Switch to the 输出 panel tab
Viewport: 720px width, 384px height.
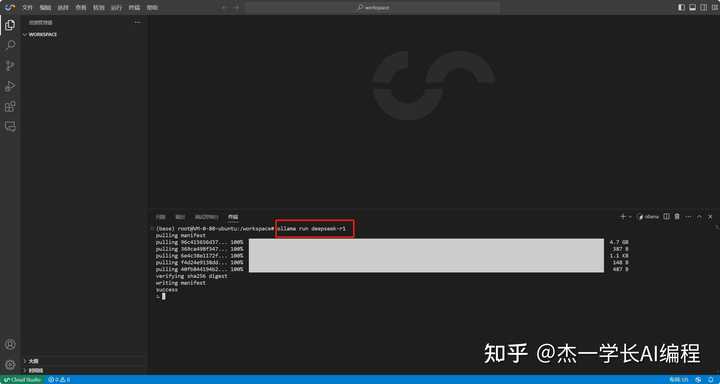click(180, 217)
